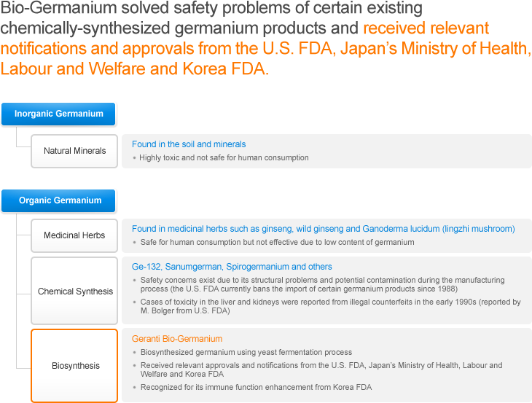Select the Medicinal Herbs box
The width and height of the screenshot is (532, 403).
click(74, 235)
